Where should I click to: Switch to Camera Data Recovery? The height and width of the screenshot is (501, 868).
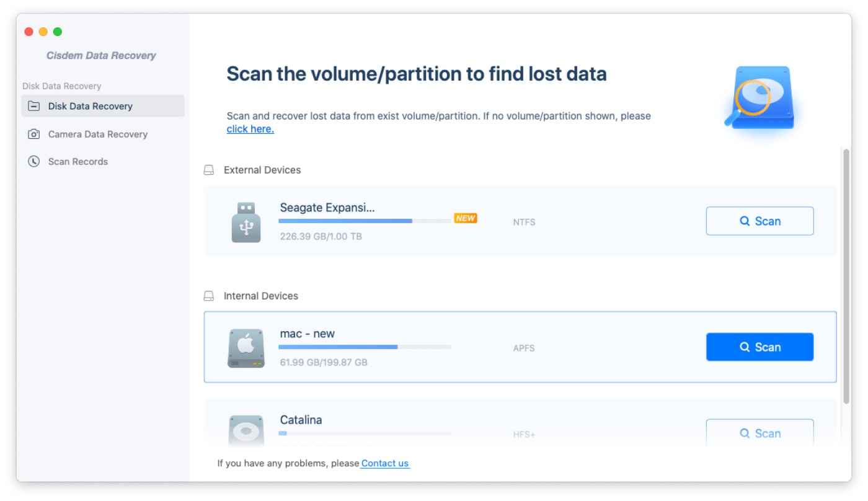[97, 134]
